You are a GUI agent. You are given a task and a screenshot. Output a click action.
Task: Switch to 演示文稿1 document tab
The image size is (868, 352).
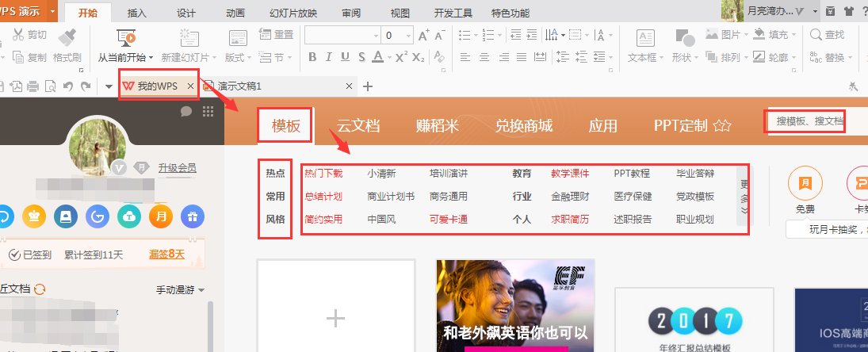(278, 86)
